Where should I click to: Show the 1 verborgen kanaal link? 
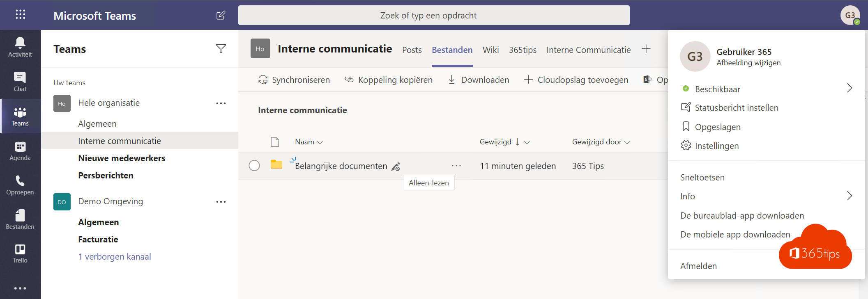click(115, 256)
